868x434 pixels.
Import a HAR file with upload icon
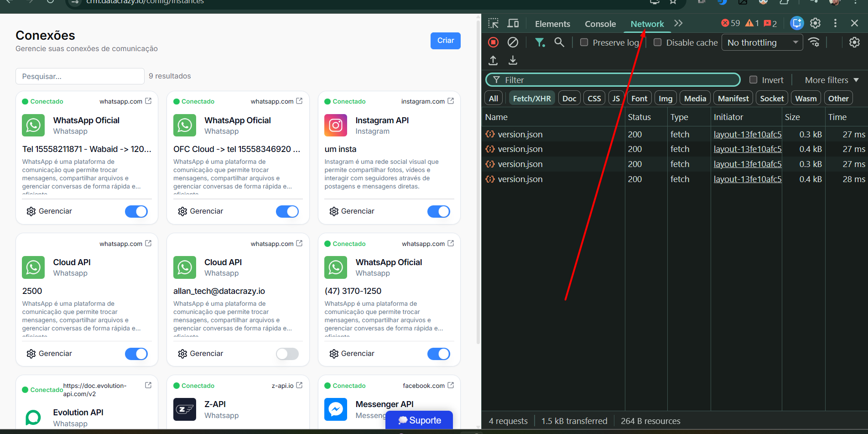(x=493, y=60)
